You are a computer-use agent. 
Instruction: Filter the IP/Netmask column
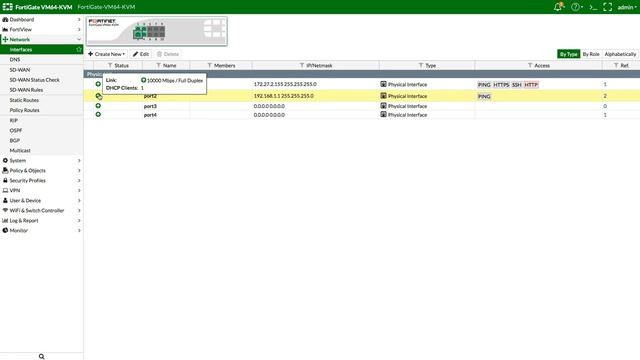pos(302,65)
